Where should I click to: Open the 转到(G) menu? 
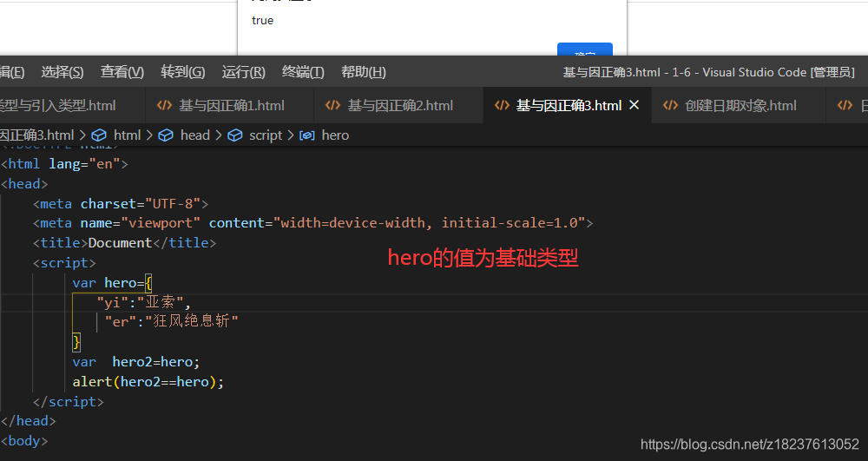coord(182,72)
